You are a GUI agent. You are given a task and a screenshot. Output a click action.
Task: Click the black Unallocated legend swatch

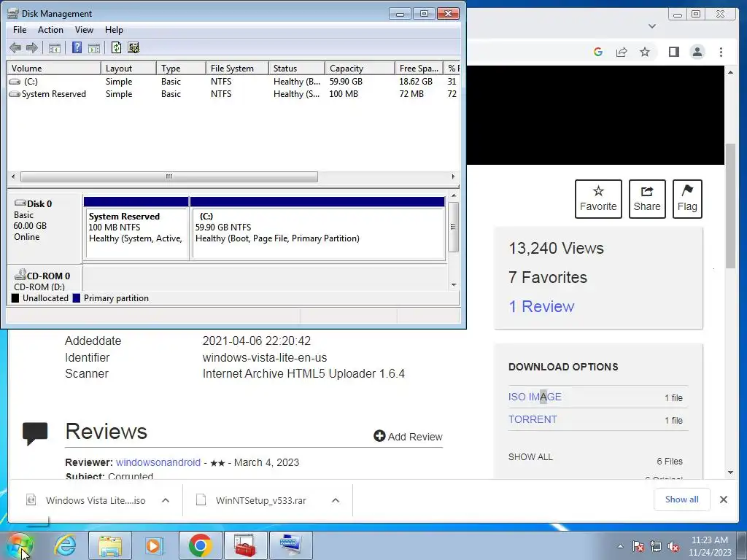click(x=15, y=298)
